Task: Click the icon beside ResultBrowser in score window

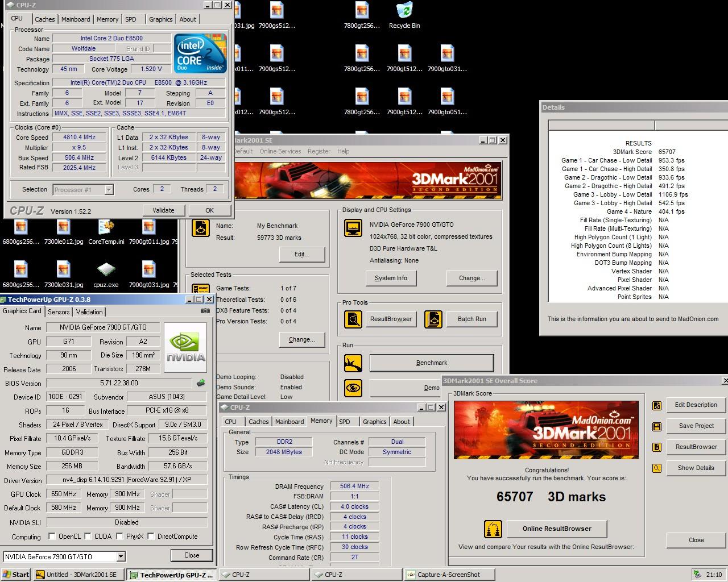Action: click(x=657, y=447)
